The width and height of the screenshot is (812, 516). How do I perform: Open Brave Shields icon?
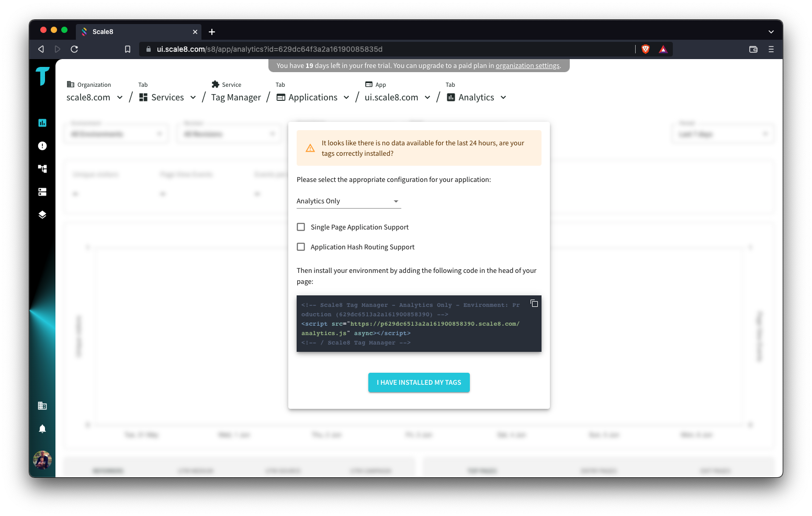pyautogui.click(x=646, y=49)
